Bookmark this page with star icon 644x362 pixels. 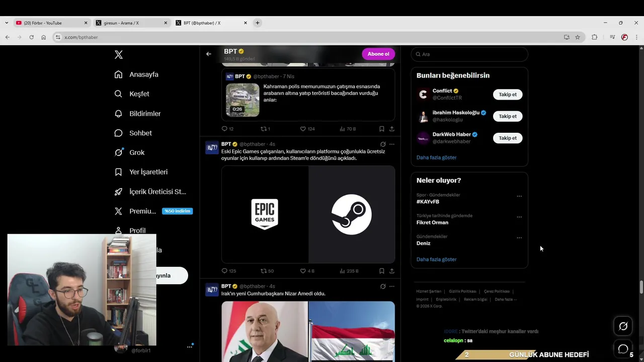click(578, 37)
